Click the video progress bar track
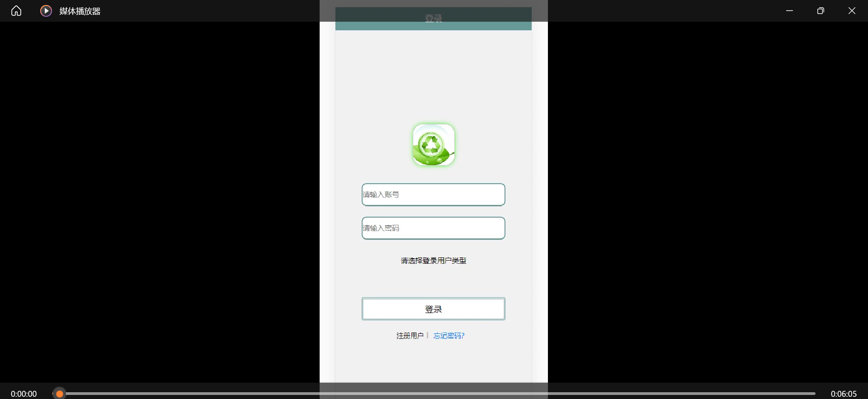Image resolution: width=868 pixels, height=399 pixels. [x=434, y=394]
